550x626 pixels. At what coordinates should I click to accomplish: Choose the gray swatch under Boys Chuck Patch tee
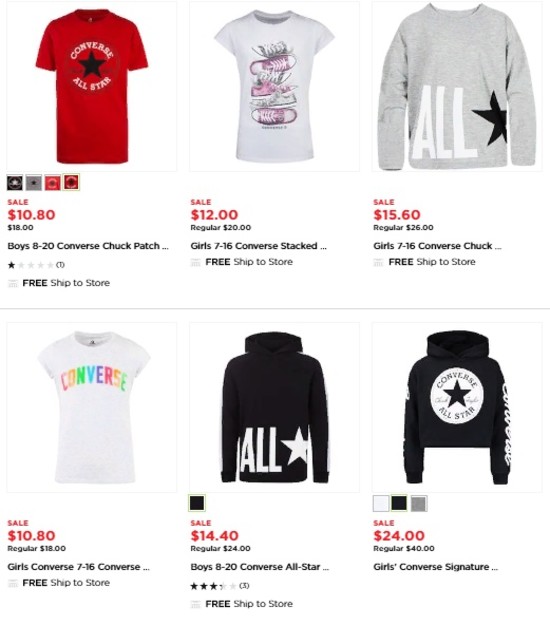tap(34, 183)
